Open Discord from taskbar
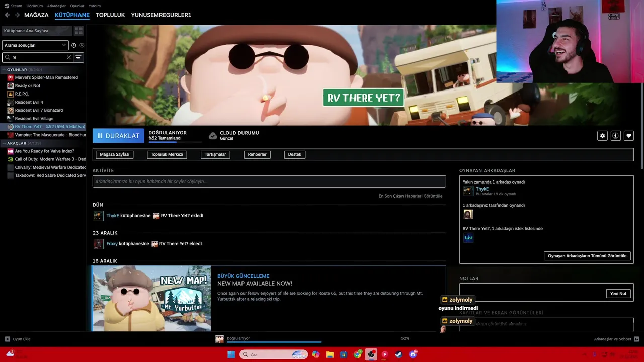 413,354
